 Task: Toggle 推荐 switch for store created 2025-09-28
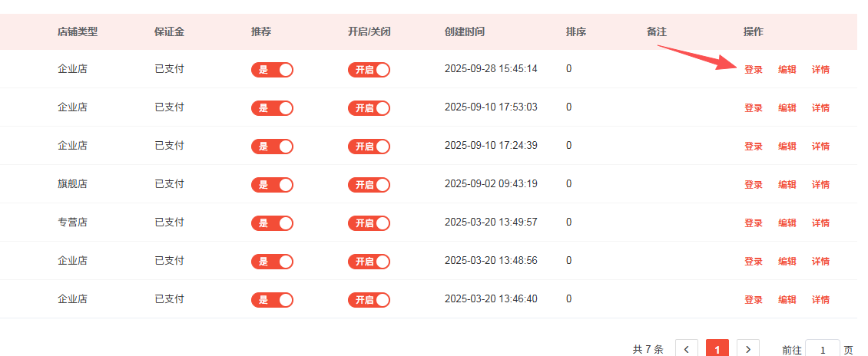pyautogui.click(x=272, y=70)
